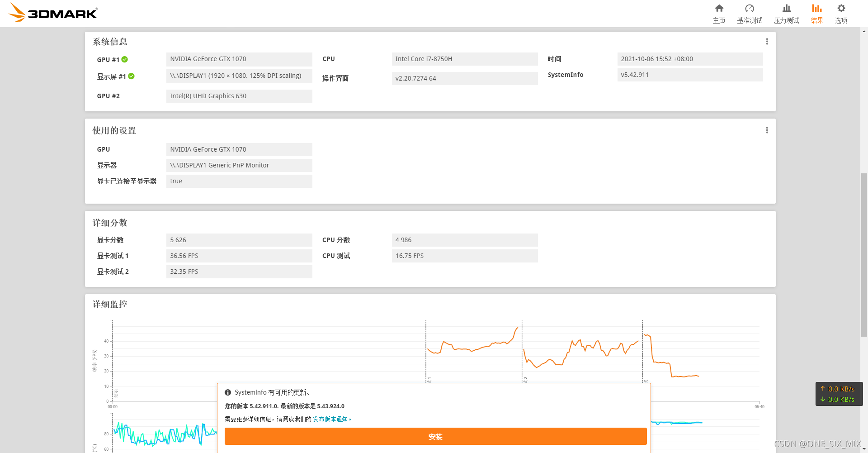This screenshot has height=453, width=868.
Task: Open the 压力测试 stress test tab
Action: [786, 14]
